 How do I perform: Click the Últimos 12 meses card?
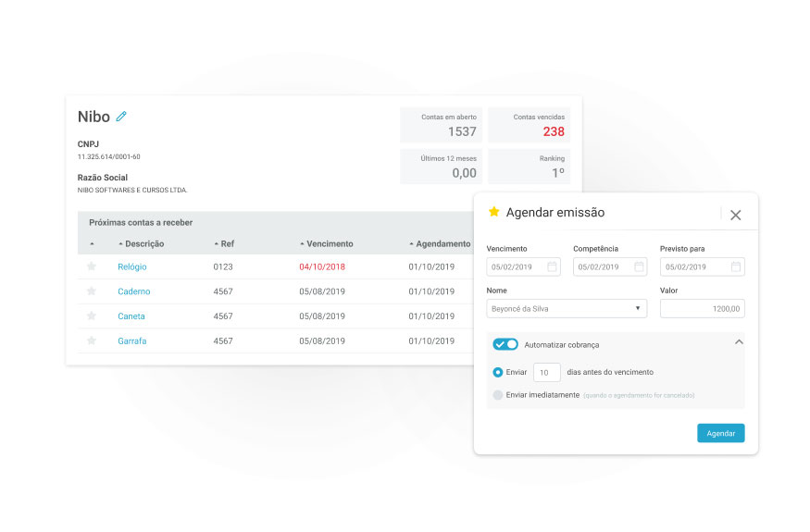coord(442,167)
